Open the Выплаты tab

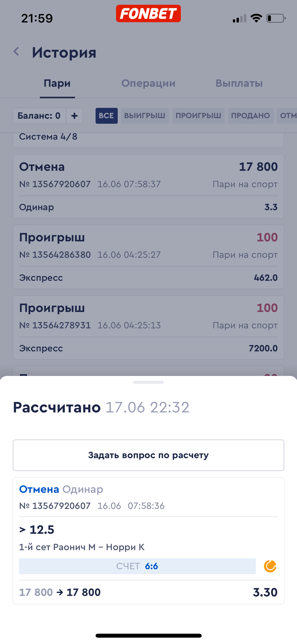pyautogui.click(x=239, y=84)
